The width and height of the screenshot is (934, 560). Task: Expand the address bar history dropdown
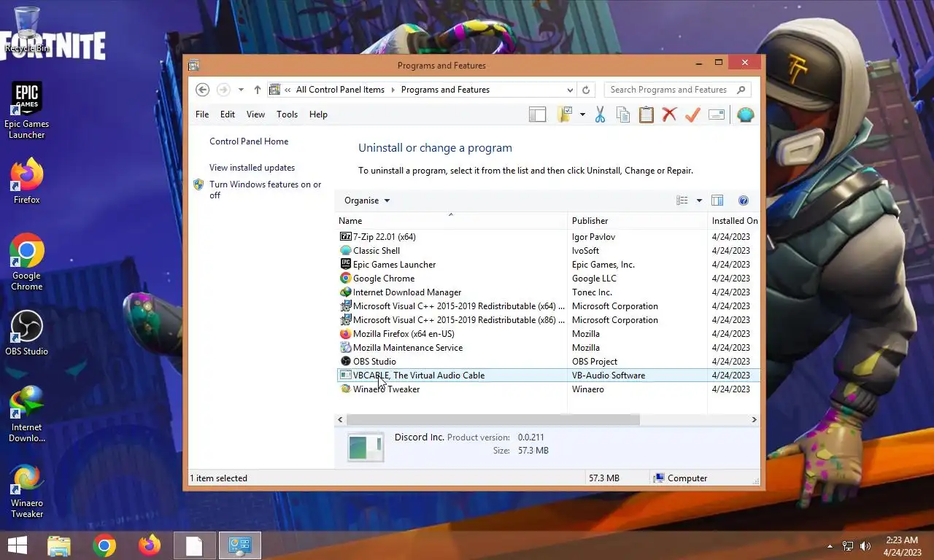570,90
